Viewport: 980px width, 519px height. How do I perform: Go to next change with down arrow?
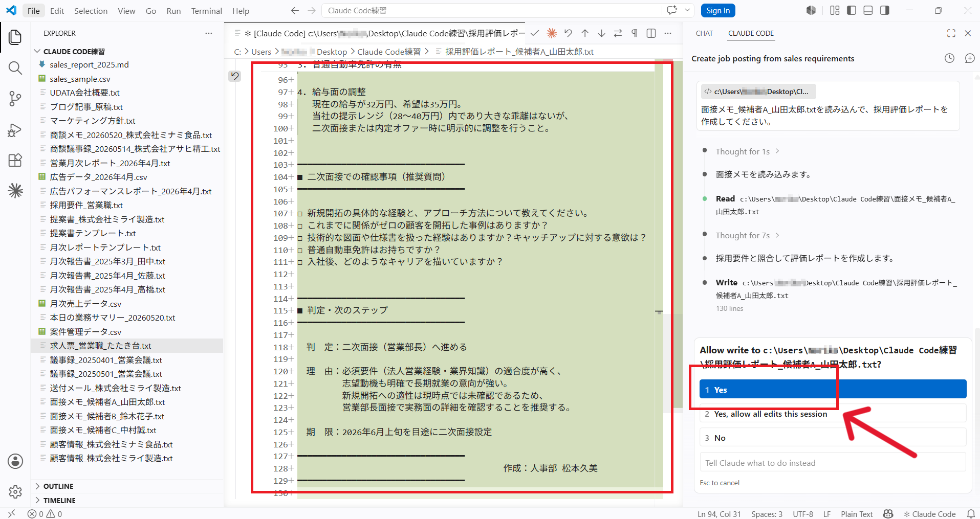coord(602,33)
